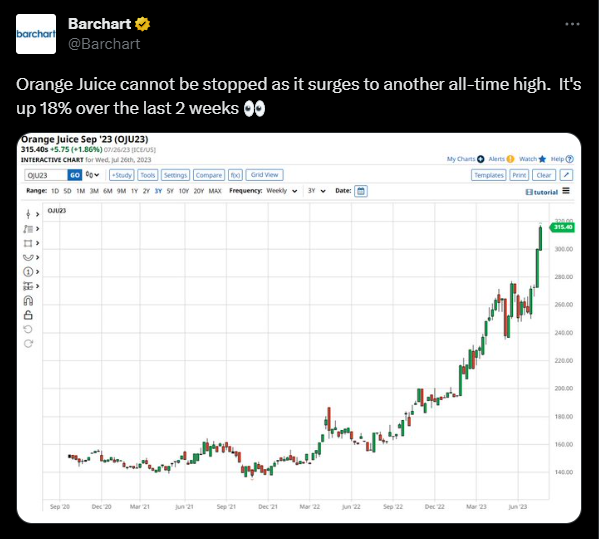Select the 5Y range
This screenshot has width=599, height=539.
(170, 191)
